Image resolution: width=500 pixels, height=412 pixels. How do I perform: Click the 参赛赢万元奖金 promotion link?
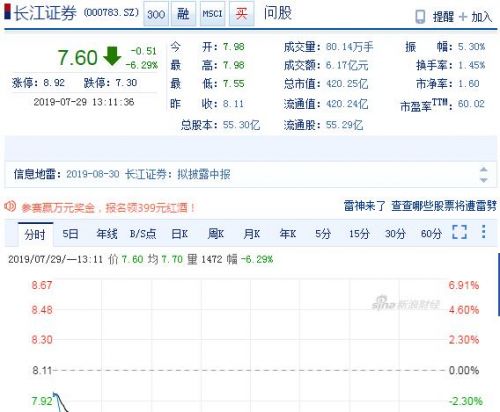(x=108, y=208)
